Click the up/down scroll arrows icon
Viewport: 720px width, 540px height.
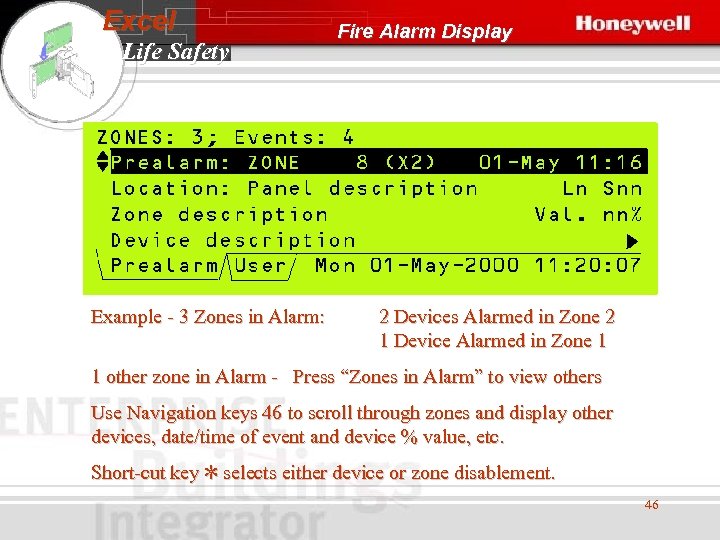(x=103, y=162)
